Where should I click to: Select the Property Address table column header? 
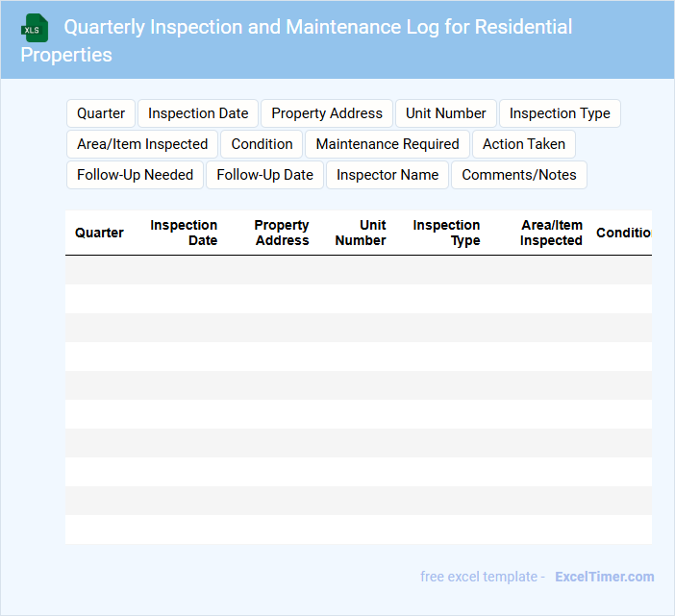[x=282, y=233]
